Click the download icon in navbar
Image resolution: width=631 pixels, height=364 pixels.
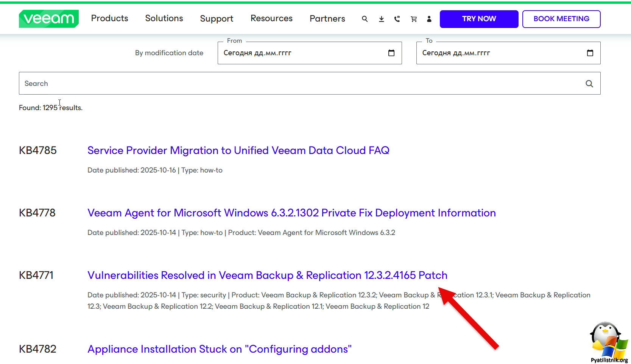click(381, 19)
